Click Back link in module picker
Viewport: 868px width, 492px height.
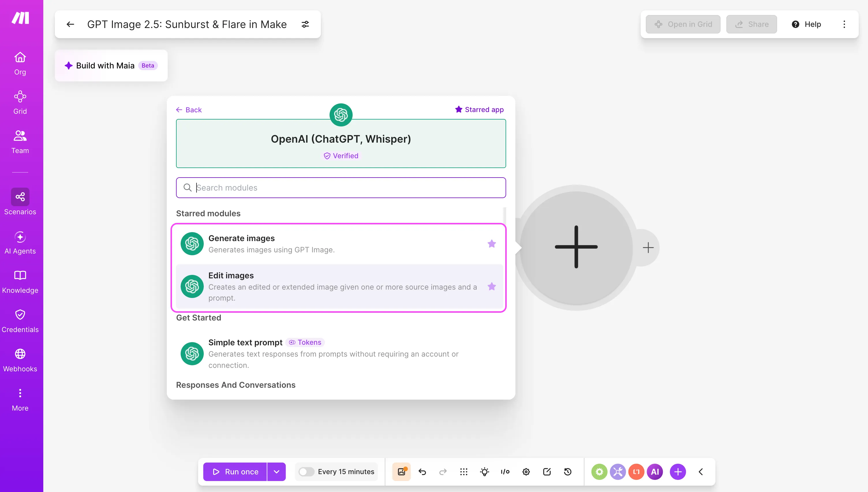[x=189, y=110]
